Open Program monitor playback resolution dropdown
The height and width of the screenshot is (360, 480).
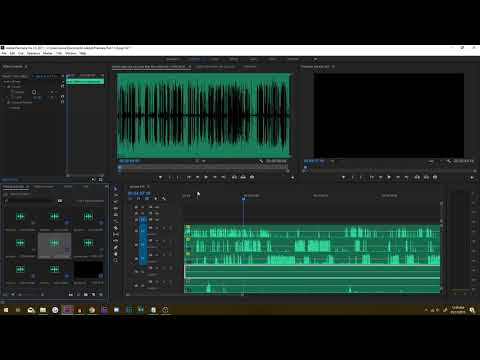point(431,161)
